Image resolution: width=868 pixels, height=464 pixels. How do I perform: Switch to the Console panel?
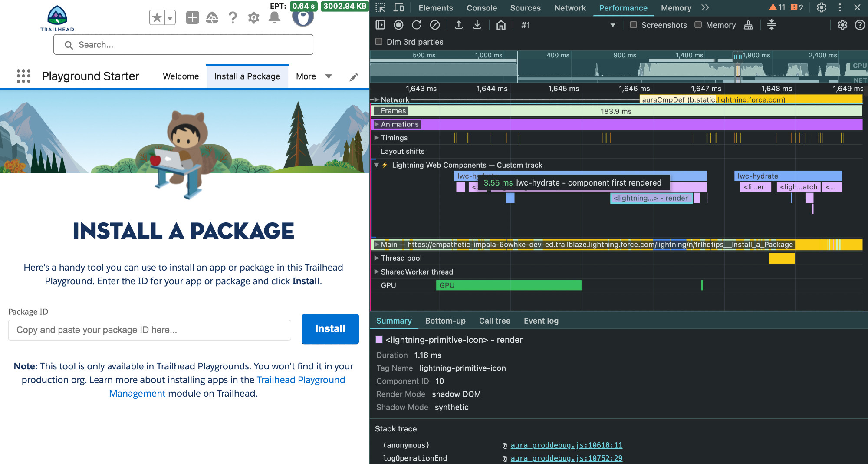482,8
